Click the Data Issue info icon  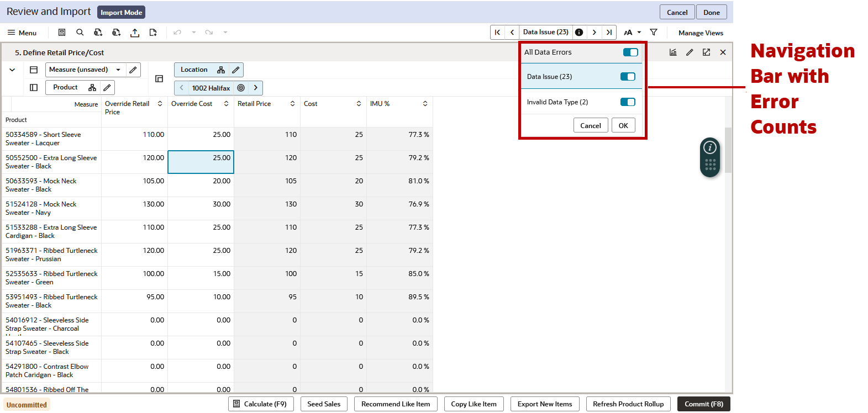point(579,33)
